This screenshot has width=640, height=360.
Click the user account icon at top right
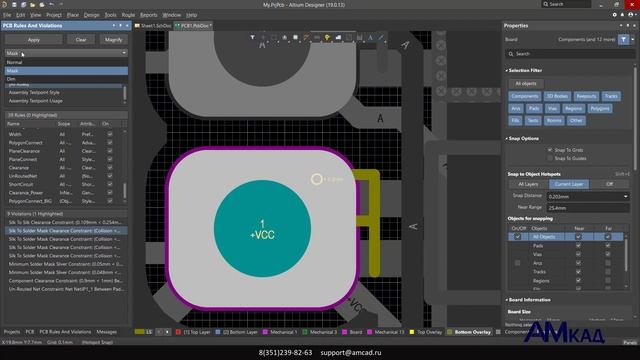tap(631, 15)
